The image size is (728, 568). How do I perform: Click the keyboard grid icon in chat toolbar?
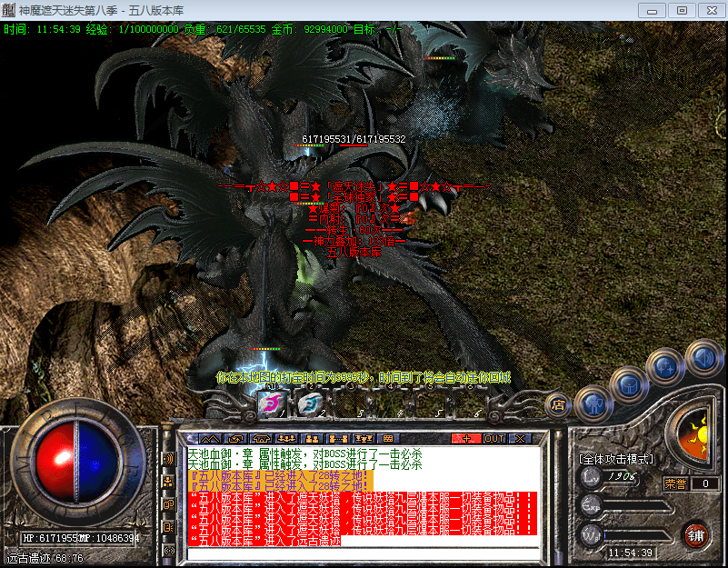coord(388,438)
